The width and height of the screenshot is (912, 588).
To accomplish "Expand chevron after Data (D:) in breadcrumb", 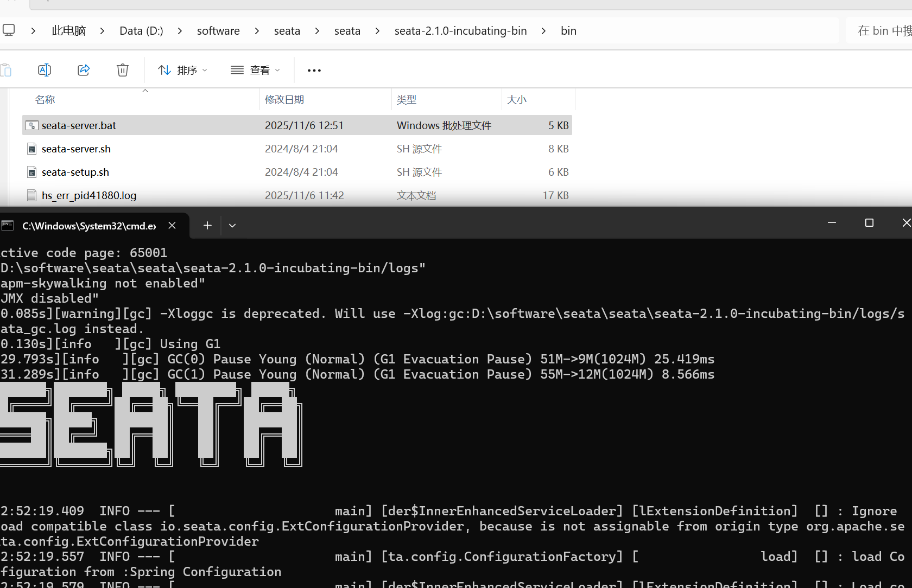I will click(180, 31).
